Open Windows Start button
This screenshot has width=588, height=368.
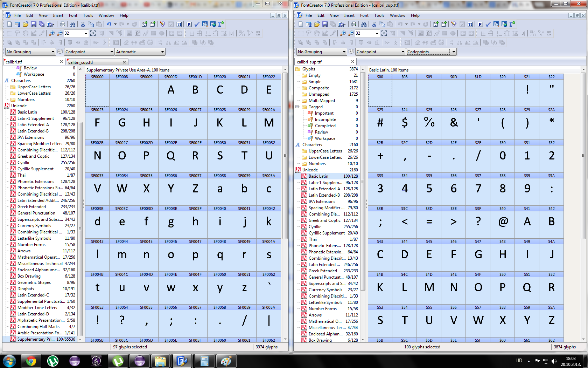coord(9,361)
